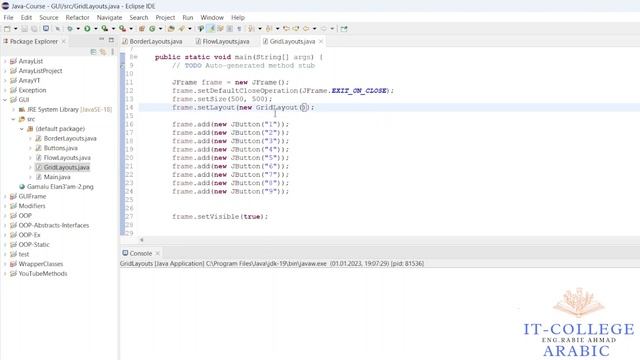Open the File menu

tap(8, 18)
